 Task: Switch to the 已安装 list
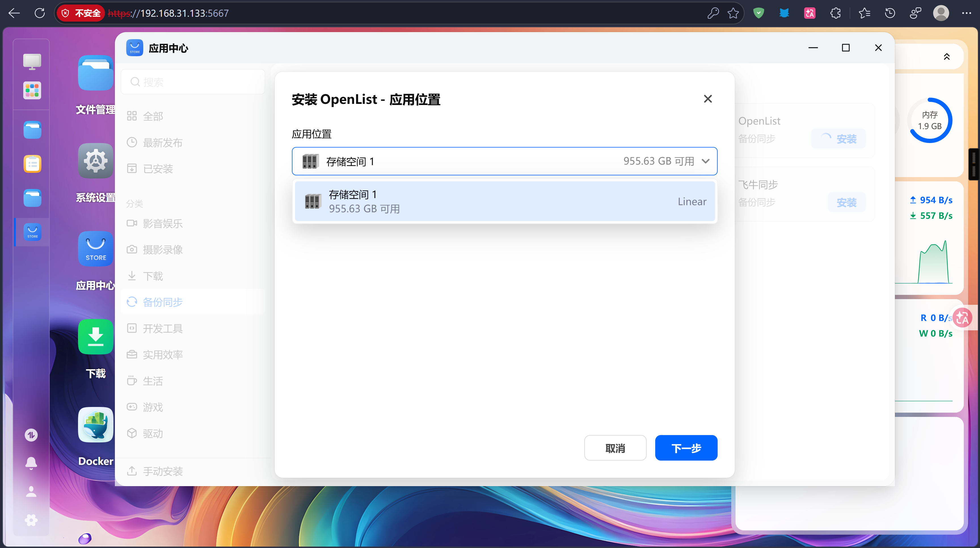click(158, 169)
